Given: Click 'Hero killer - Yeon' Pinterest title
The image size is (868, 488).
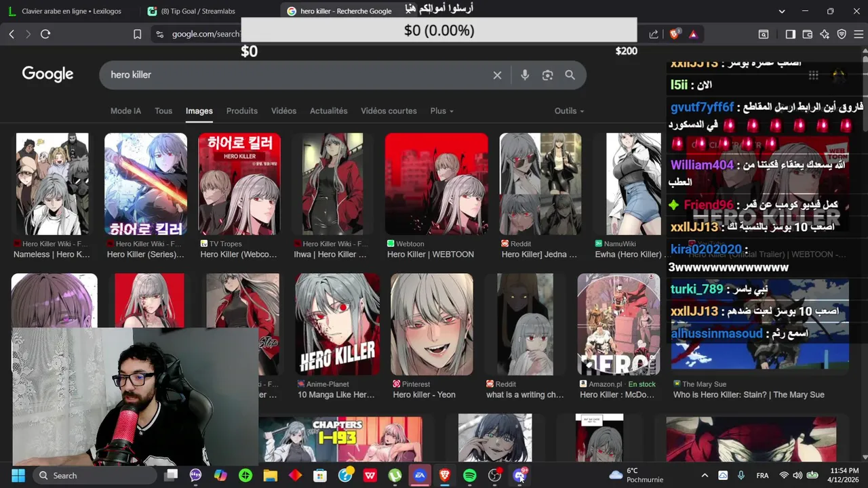Looking at the screenshot, I should click(x=425, y=394).
